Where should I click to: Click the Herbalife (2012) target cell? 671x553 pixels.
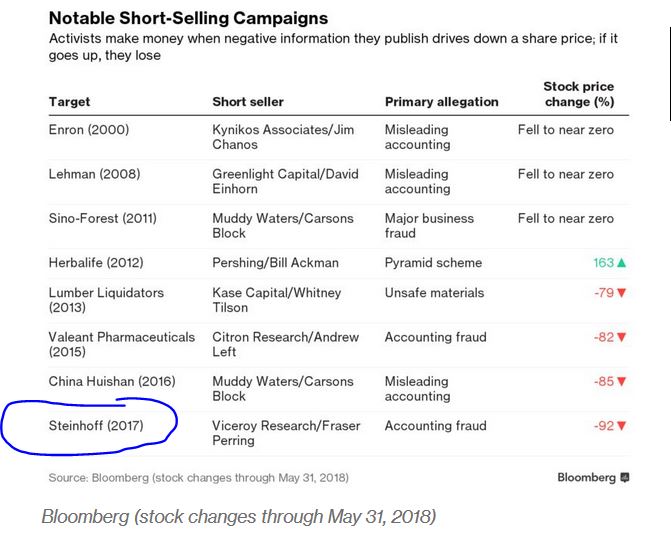[95, 263]
